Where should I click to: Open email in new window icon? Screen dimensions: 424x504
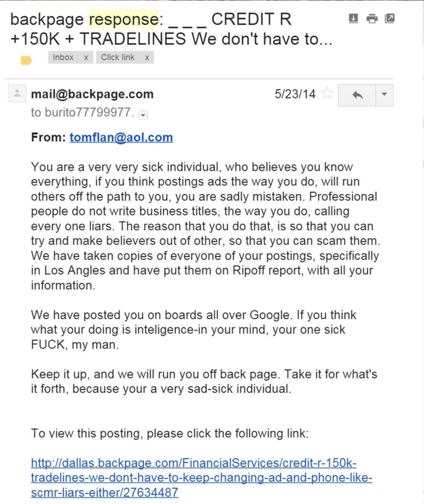coord(390,18)
